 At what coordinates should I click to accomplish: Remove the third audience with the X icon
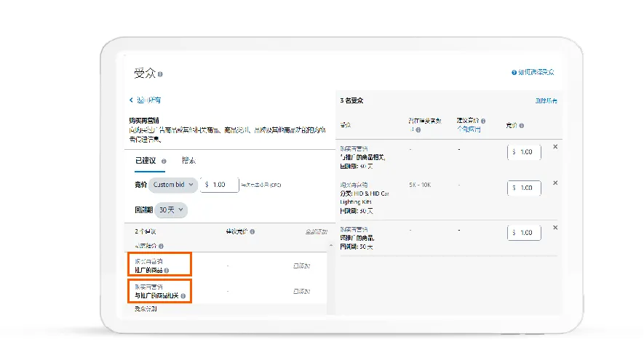555,228
